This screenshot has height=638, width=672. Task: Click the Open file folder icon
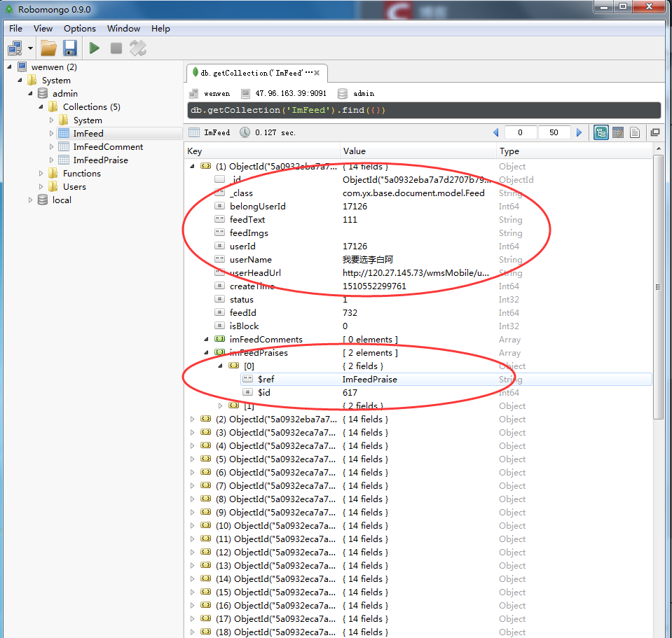coord(48,48)
